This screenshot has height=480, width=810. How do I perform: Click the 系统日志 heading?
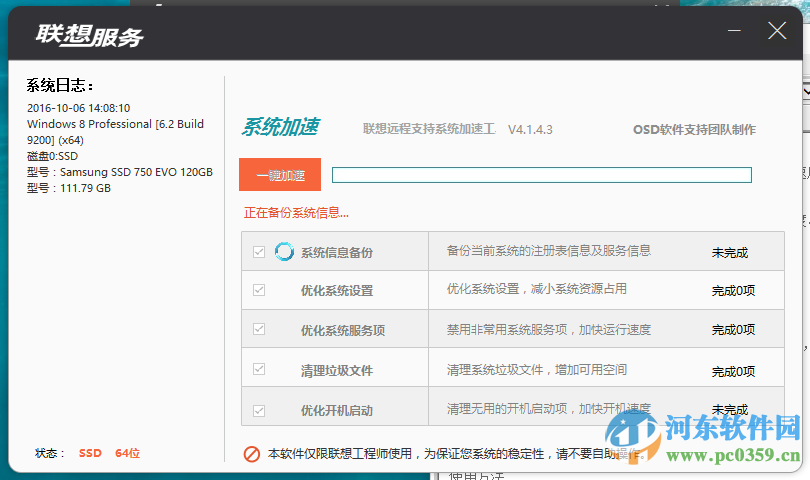pyautogui.click(x=59, y=85)
